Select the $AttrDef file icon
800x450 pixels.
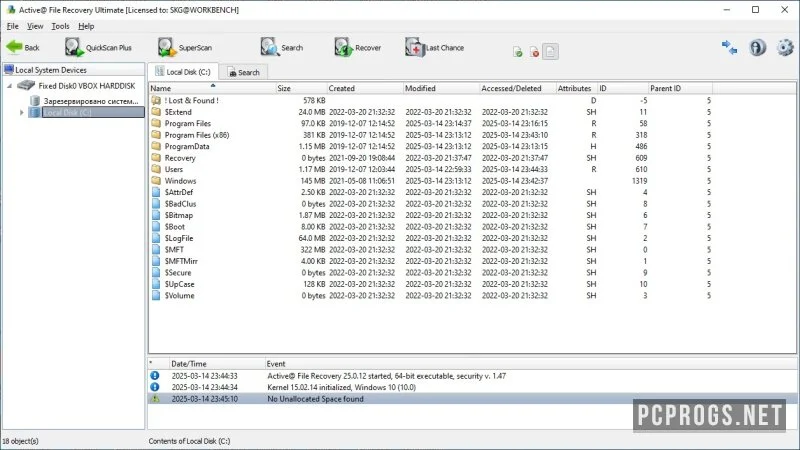(156, 192)
